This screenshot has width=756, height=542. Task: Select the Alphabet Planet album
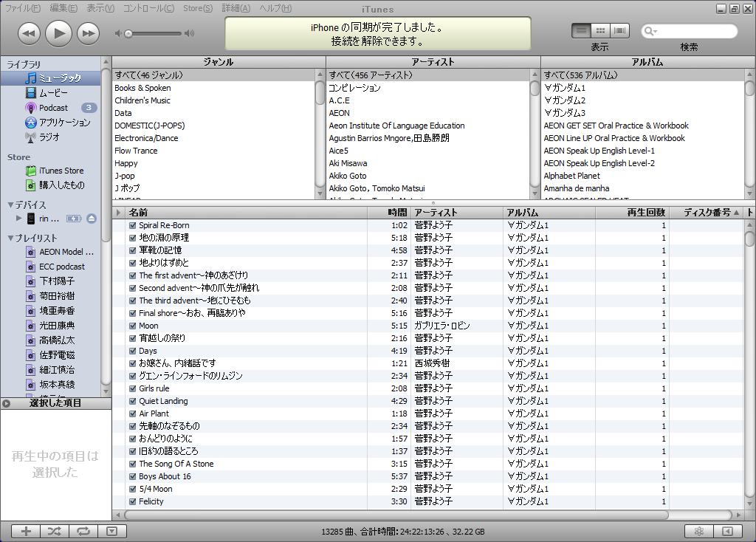(x=643, y=176)
